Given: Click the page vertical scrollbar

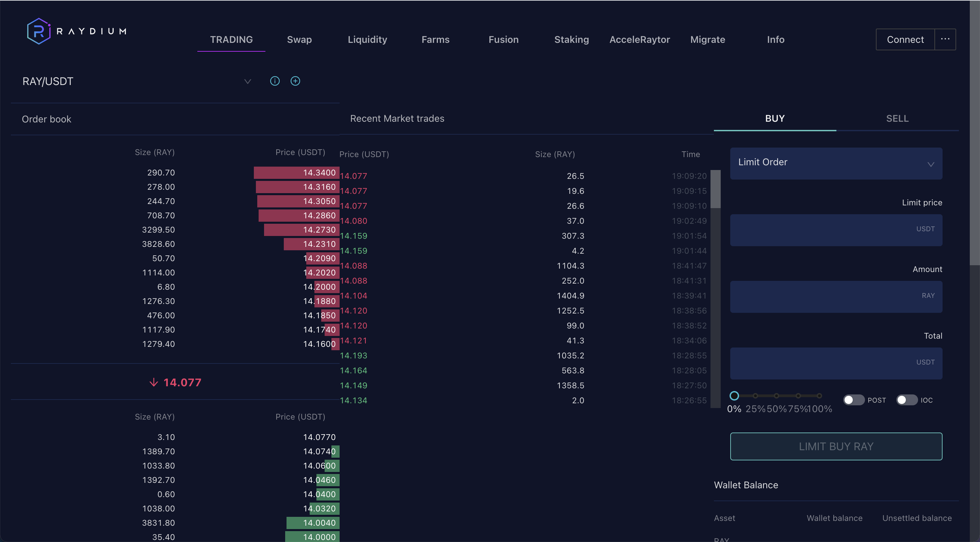Looking at the screenshot, I should point(974,133).
